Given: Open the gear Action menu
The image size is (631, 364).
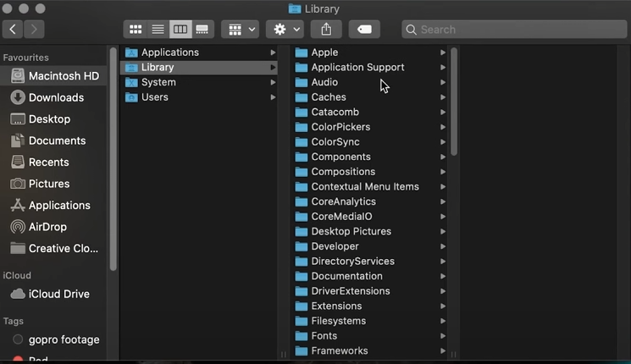Looking at the screenshot, I should click(285, 30).
